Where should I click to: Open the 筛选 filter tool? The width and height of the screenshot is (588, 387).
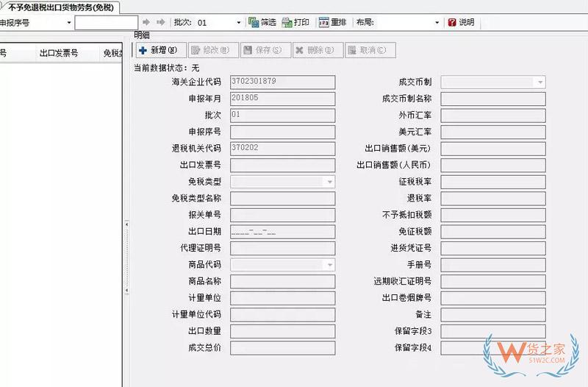pos(262,23)
